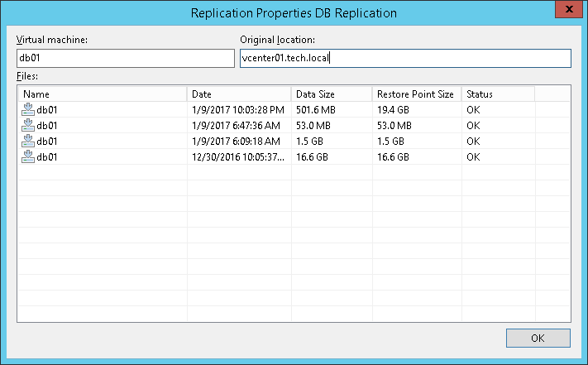Select the 19.4 GB restore point cell
The height and width of the screenshot is (365, 588).
(394, 109)
